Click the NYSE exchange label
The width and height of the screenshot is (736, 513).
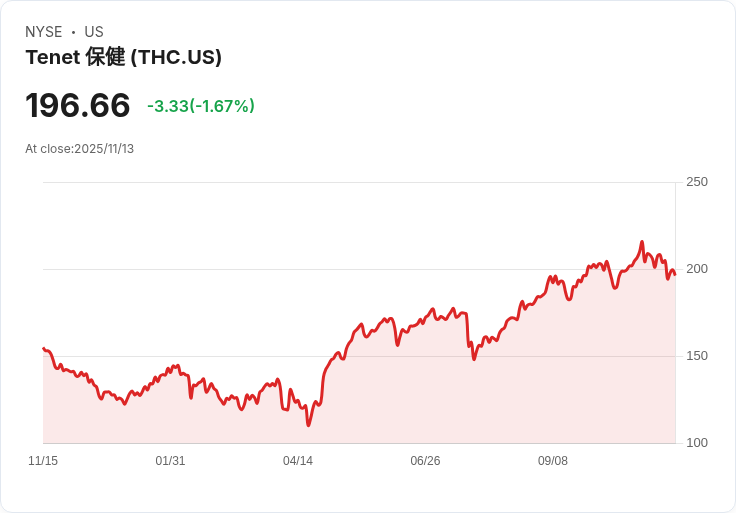[44, 32]
